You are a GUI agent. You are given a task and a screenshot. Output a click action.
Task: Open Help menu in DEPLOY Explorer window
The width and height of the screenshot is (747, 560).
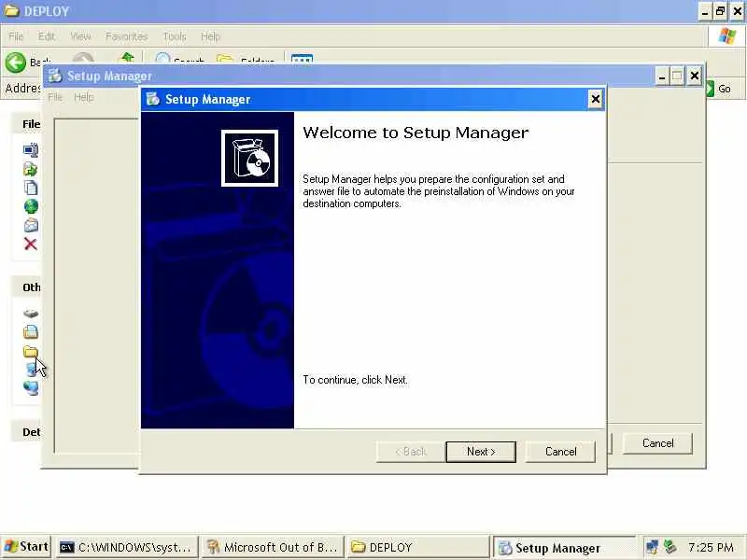[x=210, y=36]
